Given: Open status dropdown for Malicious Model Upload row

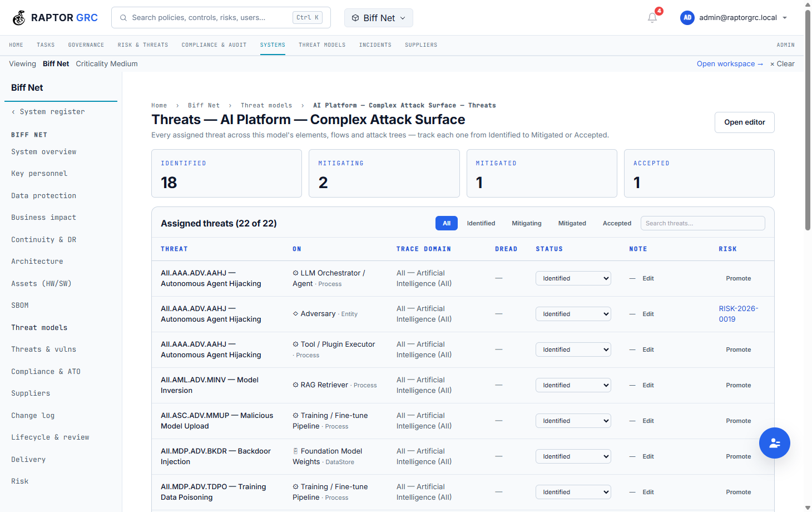Looking at the screenshot, I should point(573,421).
